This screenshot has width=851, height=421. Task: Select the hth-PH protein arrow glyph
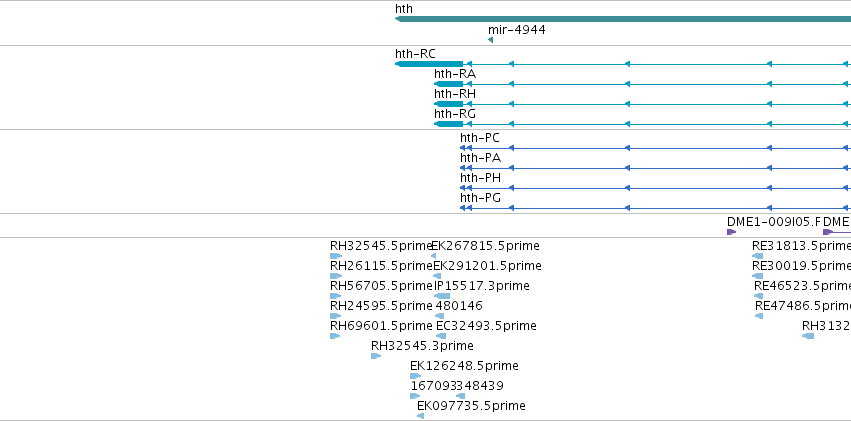(463, 188)
